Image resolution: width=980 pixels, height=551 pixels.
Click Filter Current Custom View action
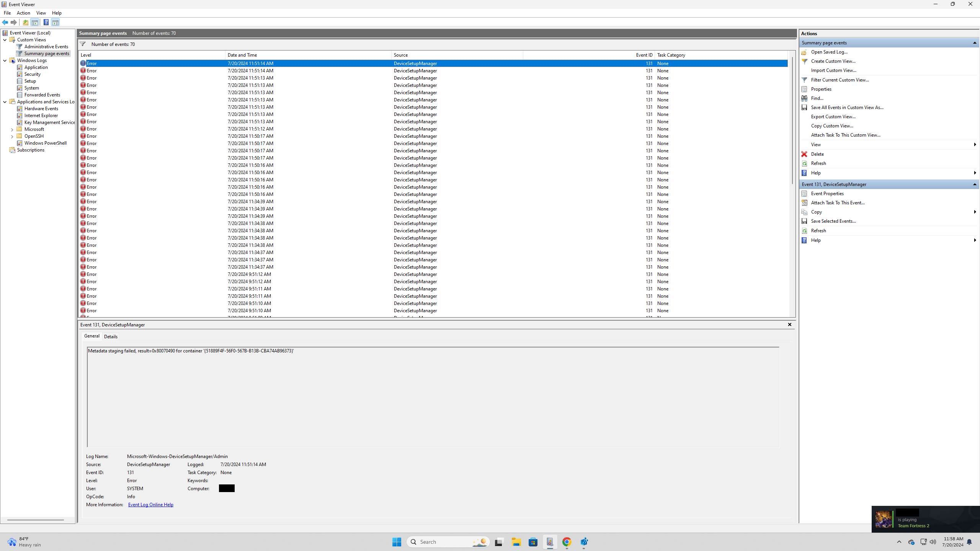(840, 80)
